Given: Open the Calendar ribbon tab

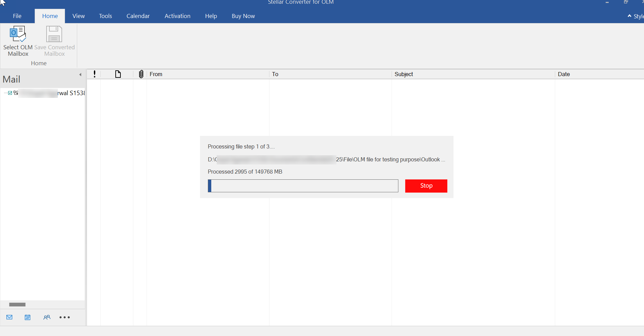Looking at the screenshot, I should (x=138, y=16).
